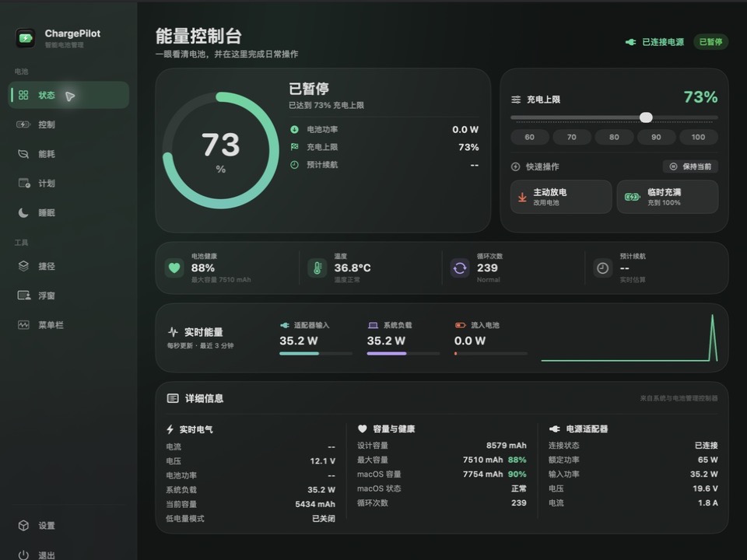Click the 能量控制台 page title
This screenshot has width=747, height=560.
point(198,37)
